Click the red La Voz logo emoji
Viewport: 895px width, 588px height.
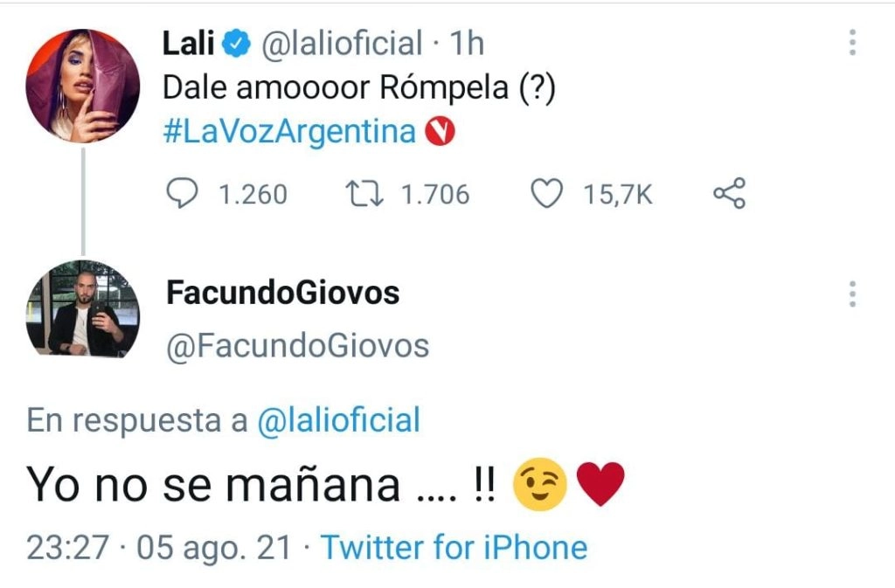pyautogui.click(x=440, y=132)
